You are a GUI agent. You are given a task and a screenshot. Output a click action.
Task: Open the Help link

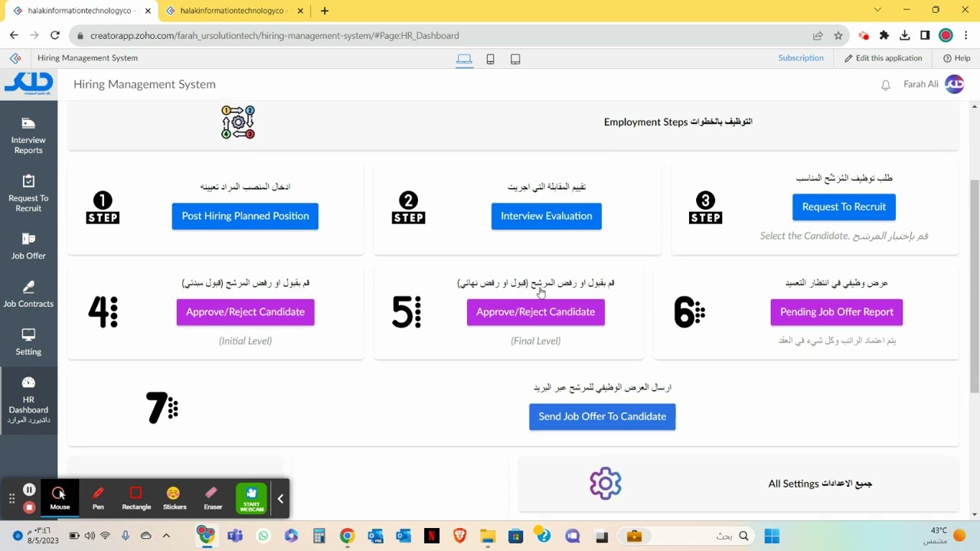(x=957, y=58)
